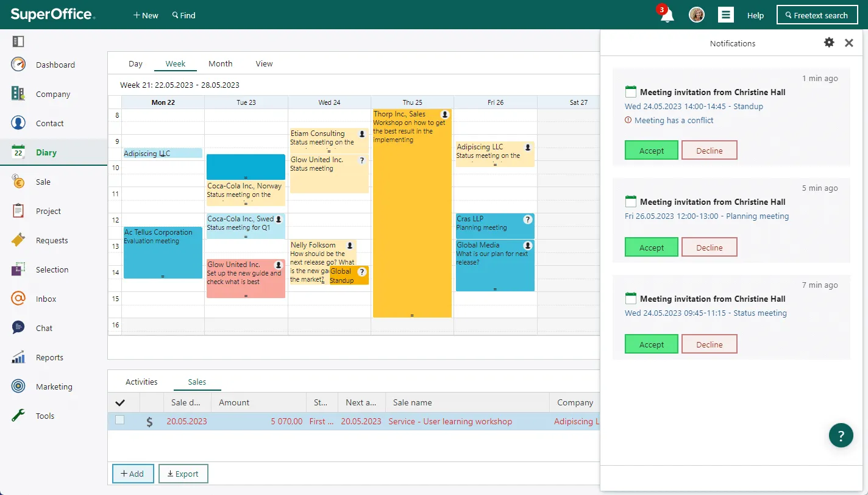Open notification settings gear icon

829,43
